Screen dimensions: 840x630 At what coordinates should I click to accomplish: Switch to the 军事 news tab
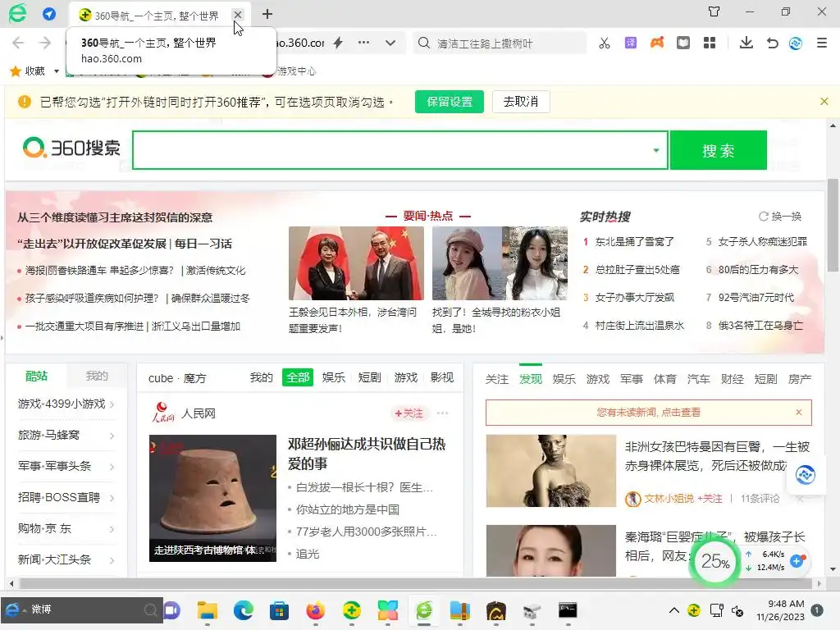pos(631,379)
